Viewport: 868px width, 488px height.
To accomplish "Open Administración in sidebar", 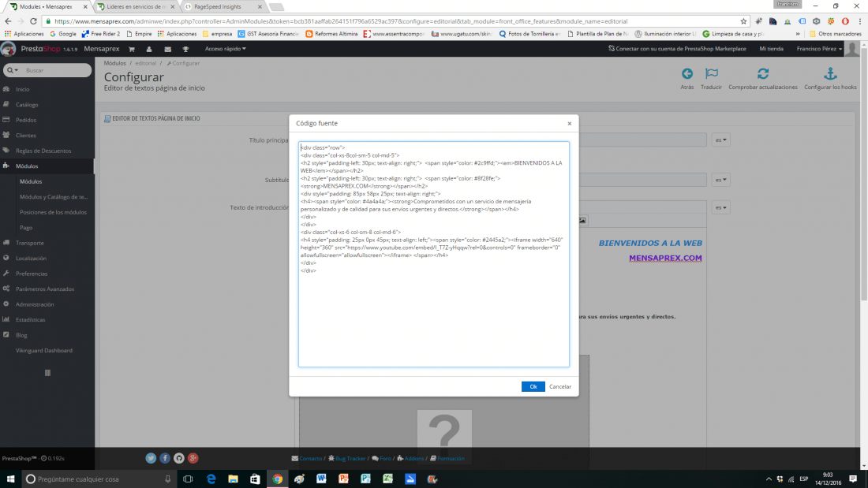I will click(34, 304).
